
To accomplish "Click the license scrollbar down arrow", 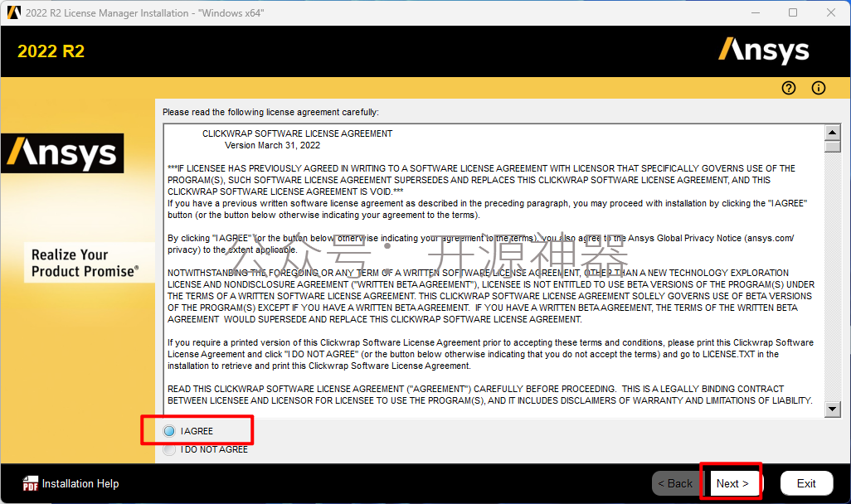I will tap(832, 409).
